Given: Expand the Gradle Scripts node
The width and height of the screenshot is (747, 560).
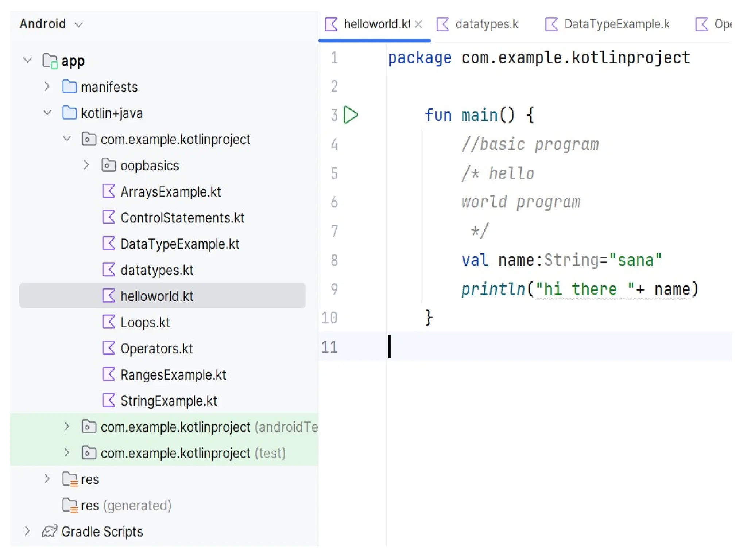Looking at the screenshot, I should tap(27, 531).
